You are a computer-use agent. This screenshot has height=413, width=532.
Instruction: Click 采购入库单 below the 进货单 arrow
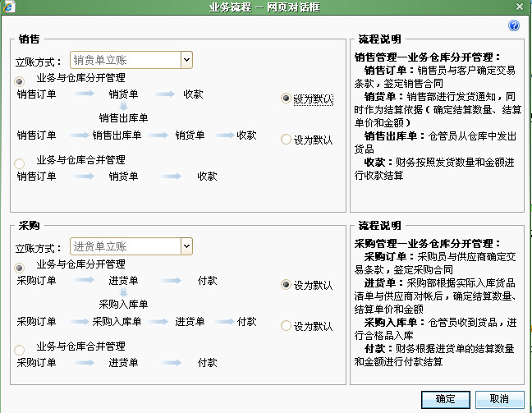click(x=123, y=305)
